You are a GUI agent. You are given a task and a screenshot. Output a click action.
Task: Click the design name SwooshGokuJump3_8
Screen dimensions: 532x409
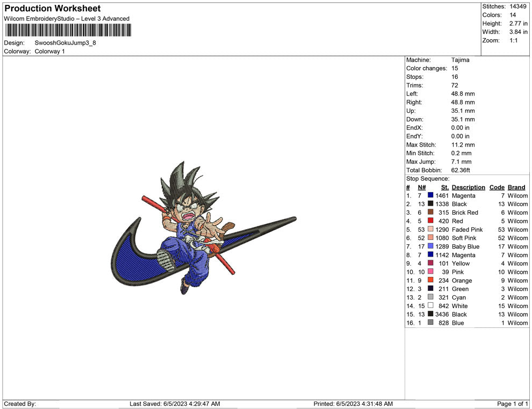tap(65, 43)
